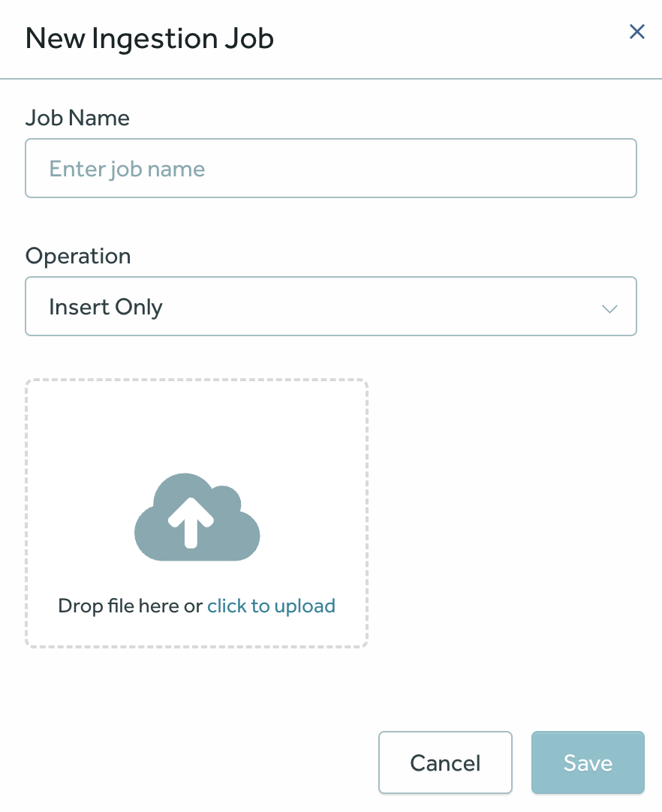Click the "Job Name" field label
Viewport: 662px width, 812px height.
(77, 118)
